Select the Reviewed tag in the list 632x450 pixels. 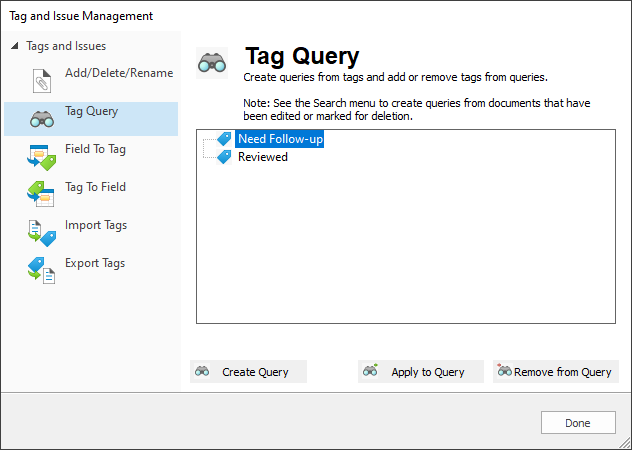pos(263,157)
